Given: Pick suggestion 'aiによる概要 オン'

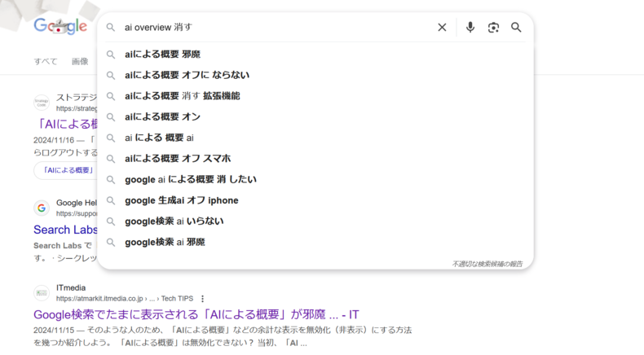Looking at the screenshot, I should click(x=315, y=117).
